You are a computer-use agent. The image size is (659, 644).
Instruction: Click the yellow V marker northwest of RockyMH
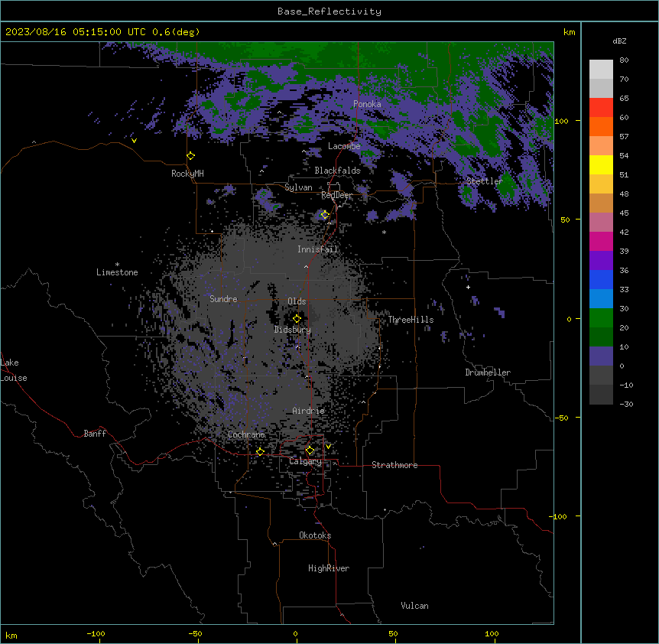[134, 141]
